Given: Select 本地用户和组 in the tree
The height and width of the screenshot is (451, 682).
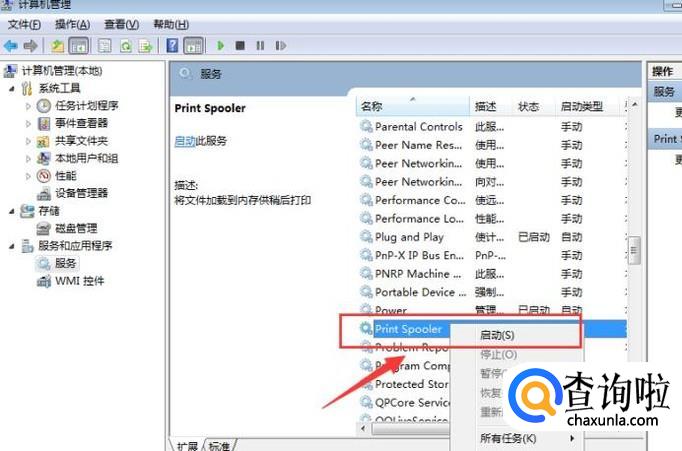Looking at the screenshot, I should [87, 158].
